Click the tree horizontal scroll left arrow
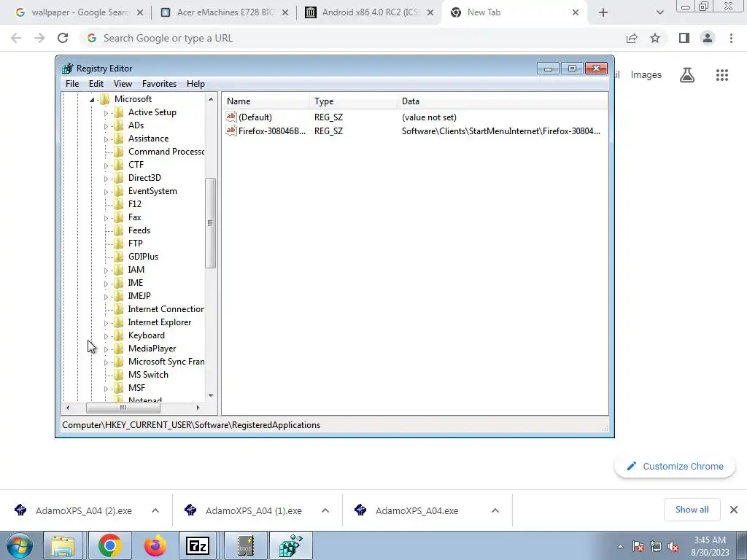Viewport: 747px width, 560px height. (x=68, y=408)
